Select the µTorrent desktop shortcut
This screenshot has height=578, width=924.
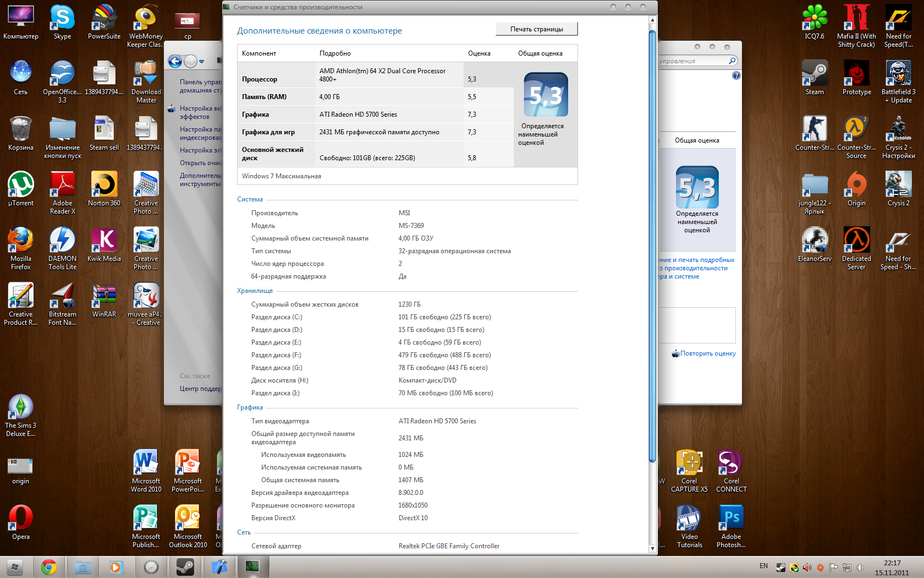(x=21, y=189)
